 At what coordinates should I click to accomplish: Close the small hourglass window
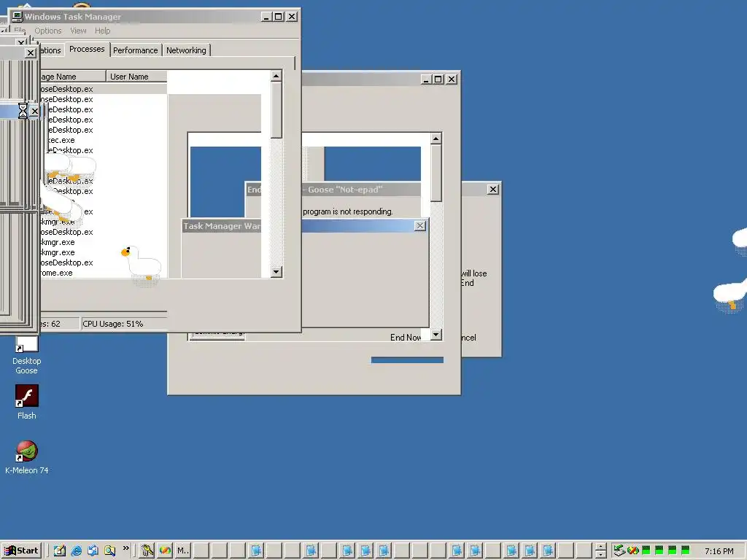(34, 111)
